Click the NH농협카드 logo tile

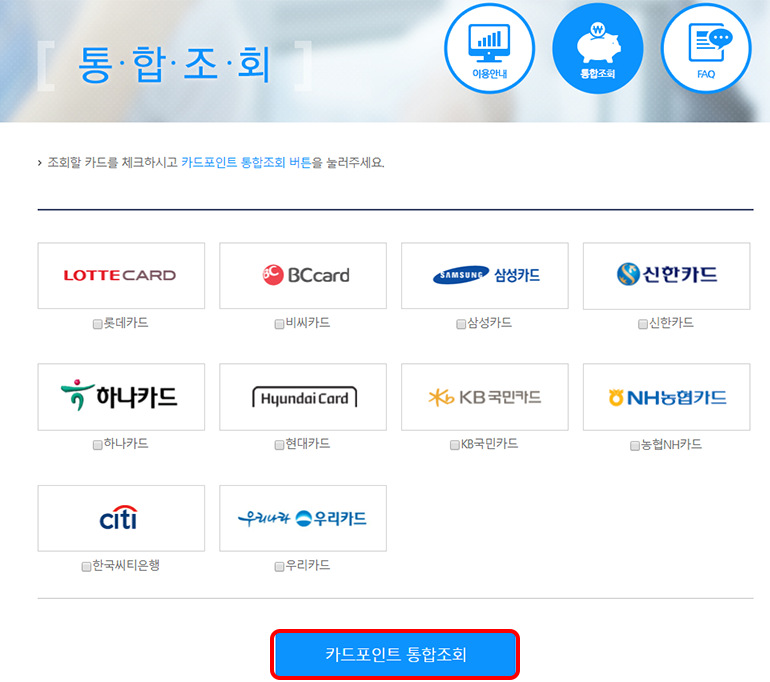[666, 397]
